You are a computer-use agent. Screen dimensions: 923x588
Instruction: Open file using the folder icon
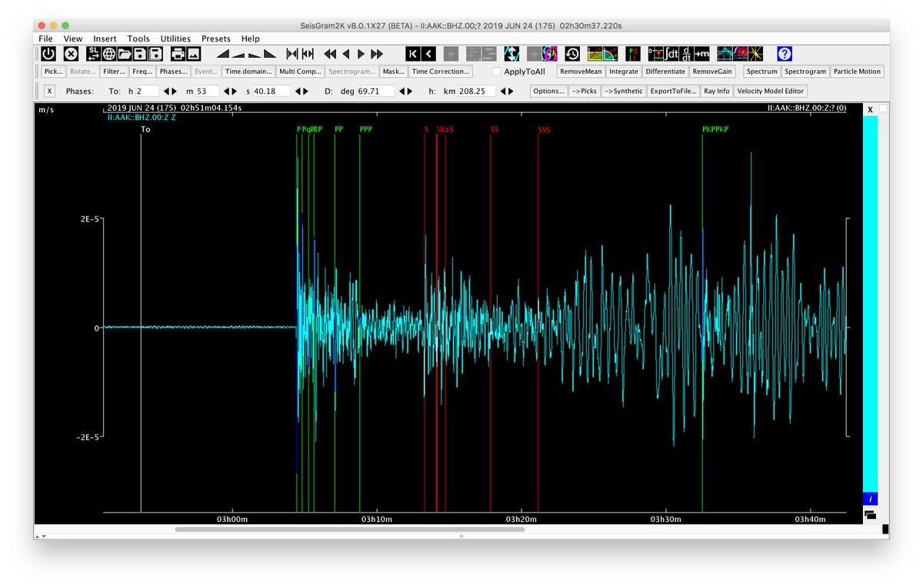coord(124,54)
